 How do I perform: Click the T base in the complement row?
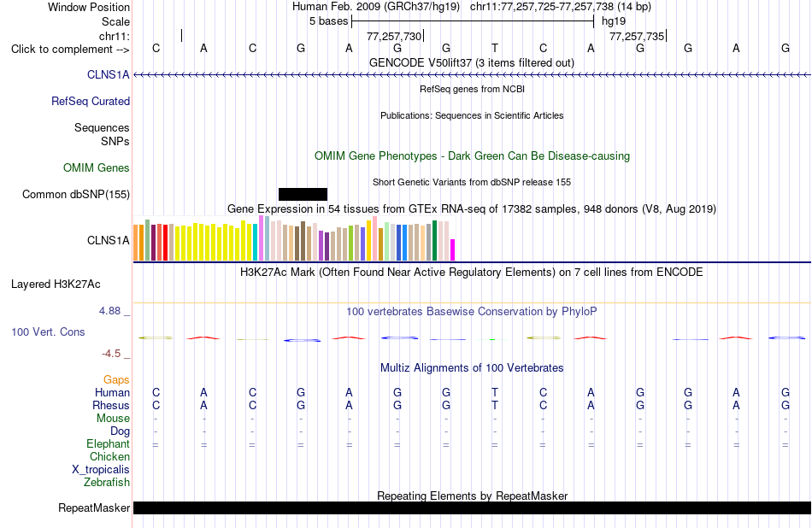[x=495, y=48]
